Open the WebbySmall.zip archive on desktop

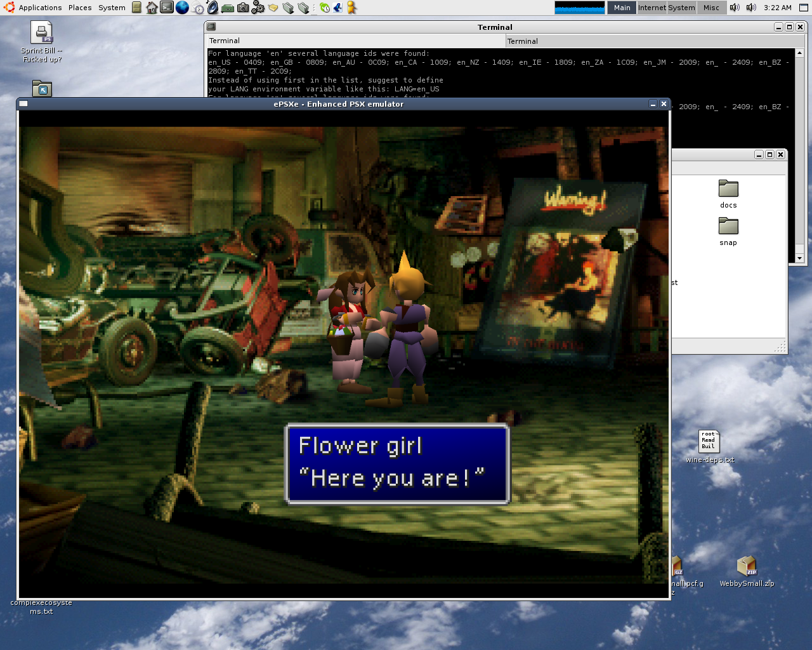[747, 571]
